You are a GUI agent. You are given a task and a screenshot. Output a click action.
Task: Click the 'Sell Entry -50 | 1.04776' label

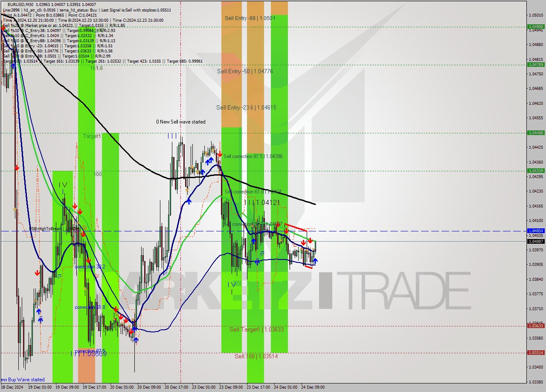pyautogui.click(x=245, y=71)
